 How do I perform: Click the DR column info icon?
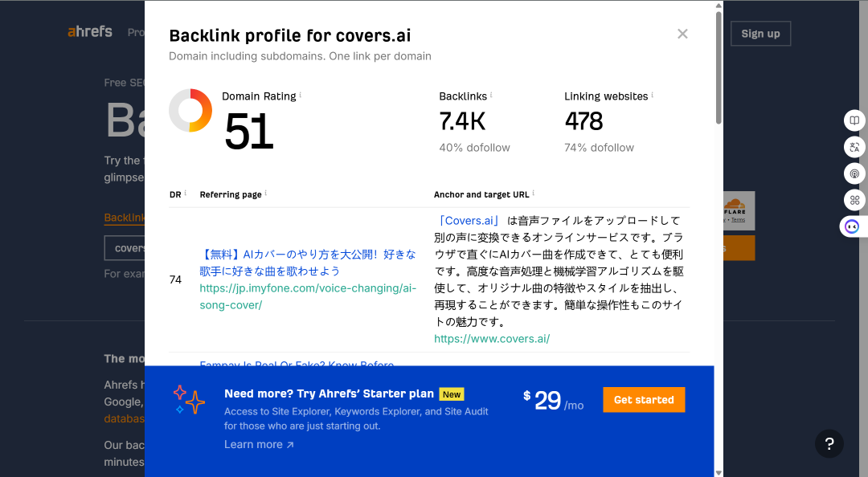pos(185,193)
